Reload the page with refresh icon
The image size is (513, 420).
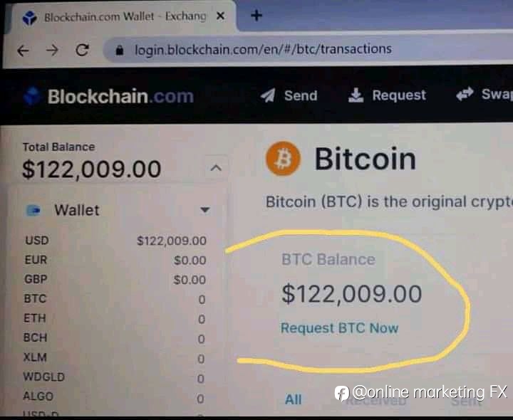[82, 50]
